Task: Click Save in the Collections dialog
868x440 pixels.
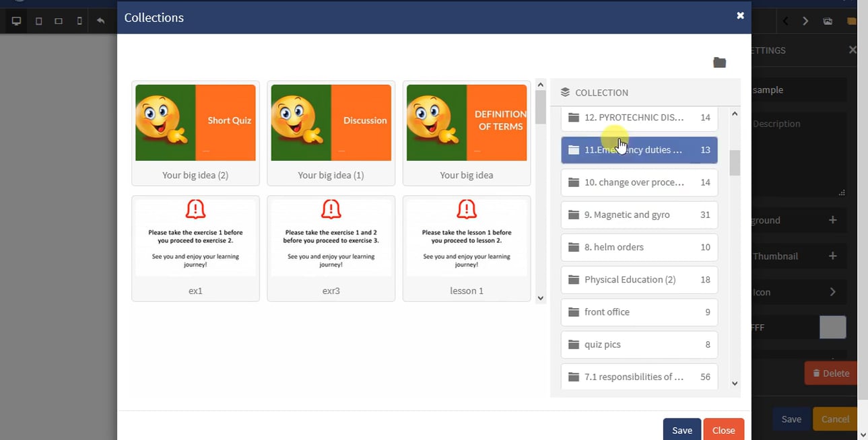Action: tap(682, 430)
